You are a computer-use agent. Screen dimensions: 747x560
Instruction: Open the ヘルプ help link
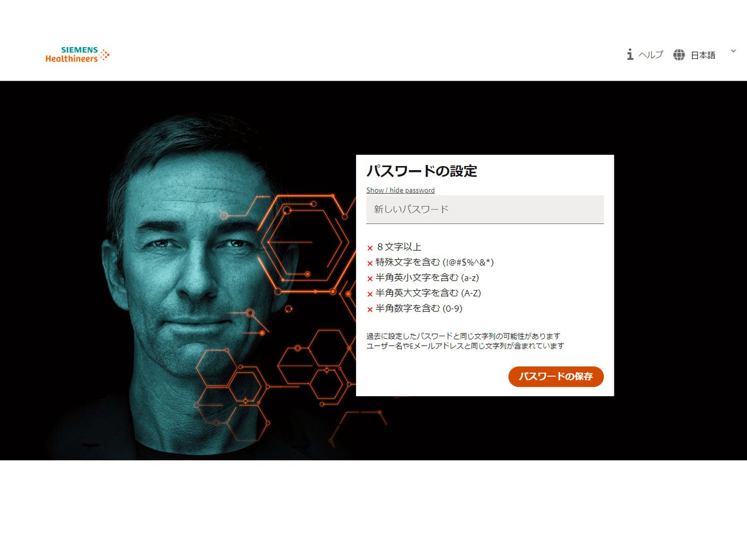(650, 55)
